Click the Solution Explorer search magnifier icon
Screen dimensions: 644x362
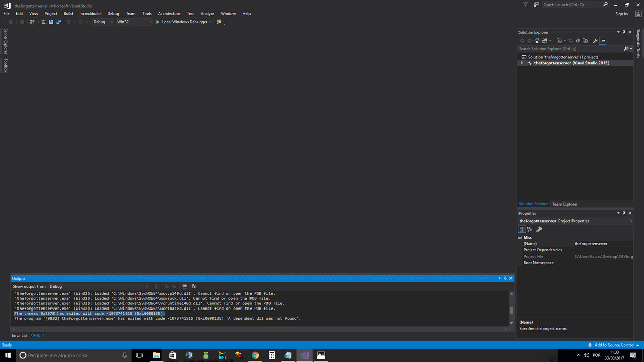(x=626, y=49)
